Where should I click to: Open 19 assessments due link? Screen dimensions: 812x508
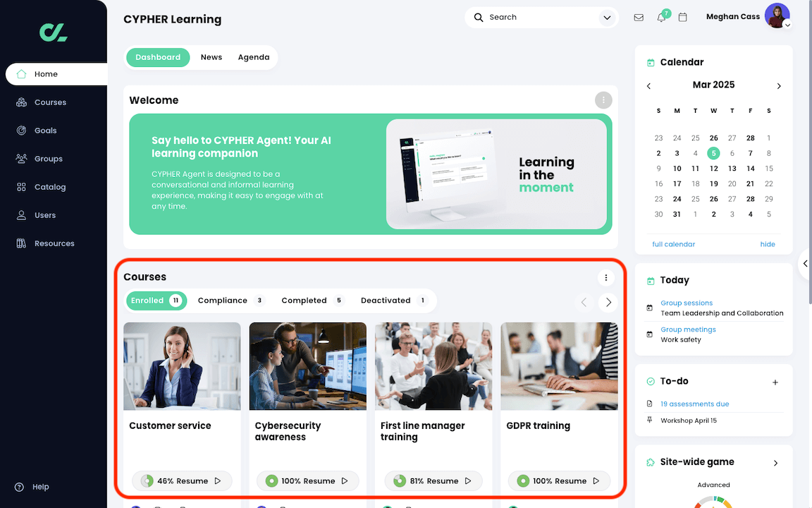click(694, 404)
